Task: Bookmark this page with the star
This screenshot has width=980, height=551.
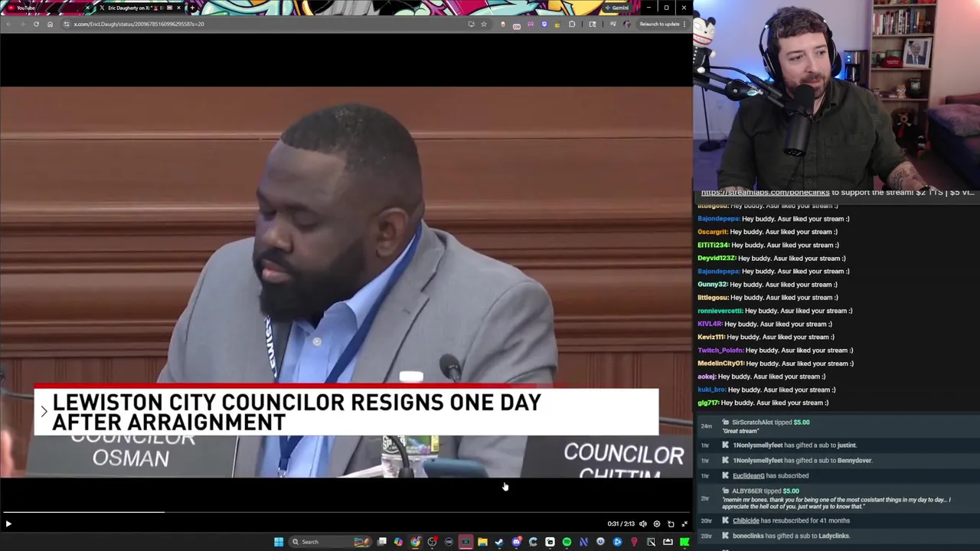Action: (484, 24)
